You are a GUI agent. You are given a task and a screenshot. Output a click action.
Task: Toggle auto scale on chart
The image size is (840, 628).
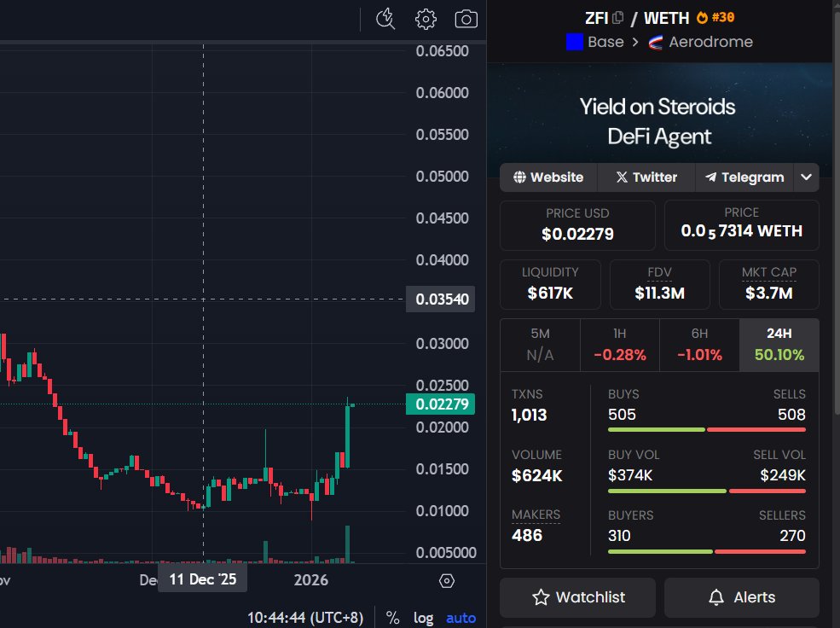tap(461, 618)
